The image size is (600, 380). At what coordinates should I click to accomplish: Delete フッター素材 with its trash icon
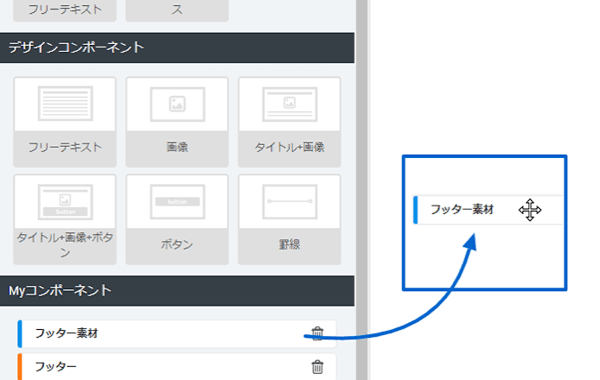[x=317, y=333]
